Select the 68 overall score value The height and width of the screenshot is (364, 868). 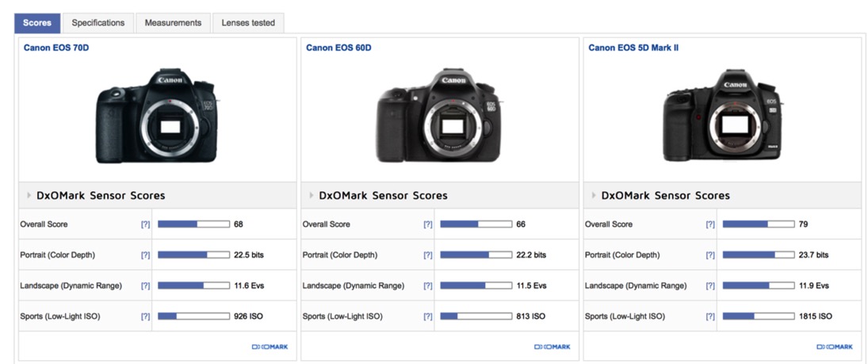[x=239, y=224]
